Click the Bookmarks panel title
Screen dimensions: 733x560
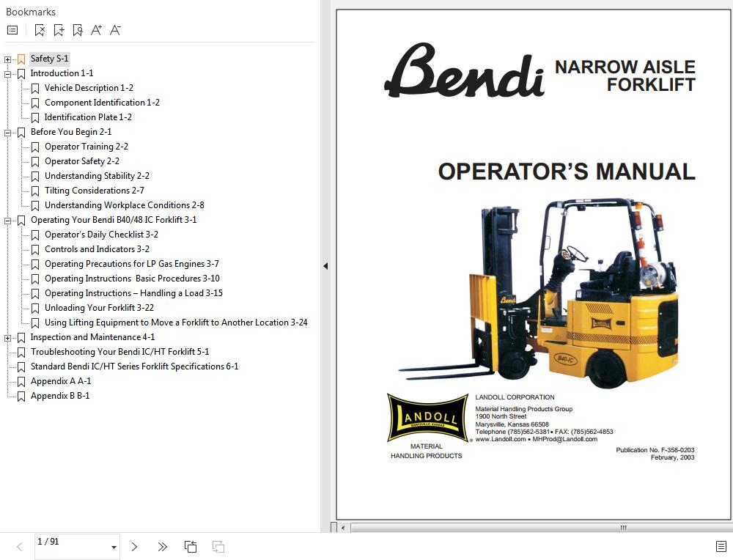pos(31,12)
